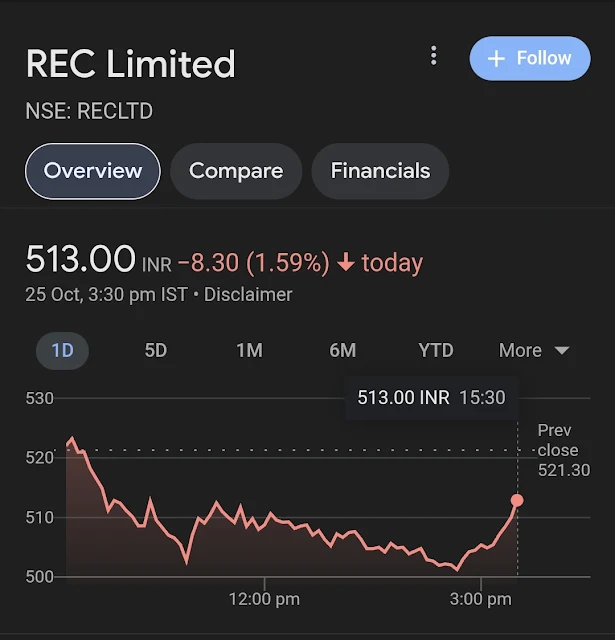Click the 12:00 pm axis label

[264, 600]
